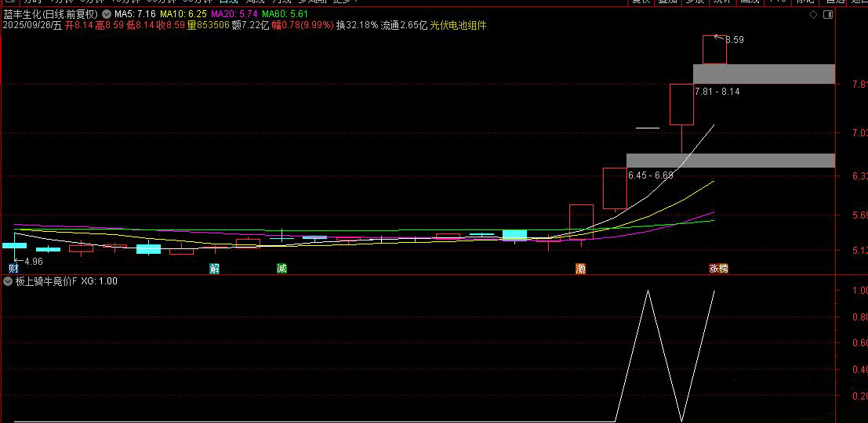The height and width of the screenshot is (423, 868).
Task: Toggle the side panel icon beside the diamond
Action: coord(827,15)
